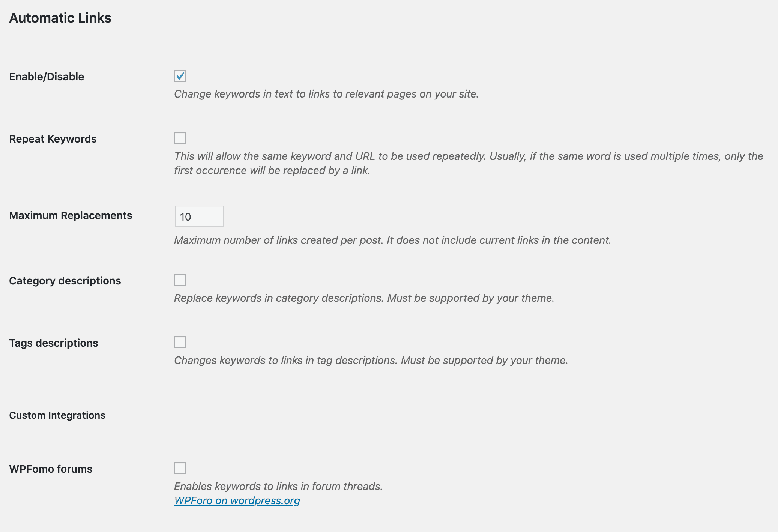
Task: Click the Category descriptions label
Action: click(x=65, y=281)
